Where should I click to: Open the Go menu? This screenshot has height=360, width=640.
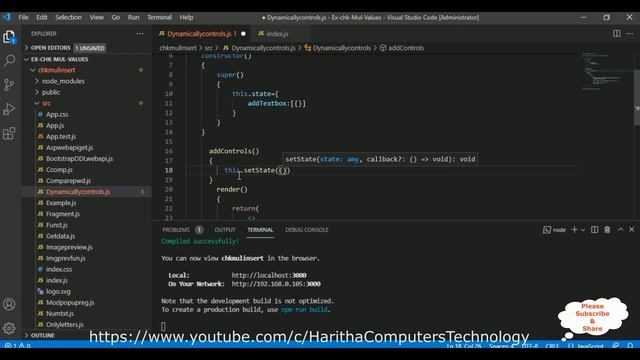(116, 17)
